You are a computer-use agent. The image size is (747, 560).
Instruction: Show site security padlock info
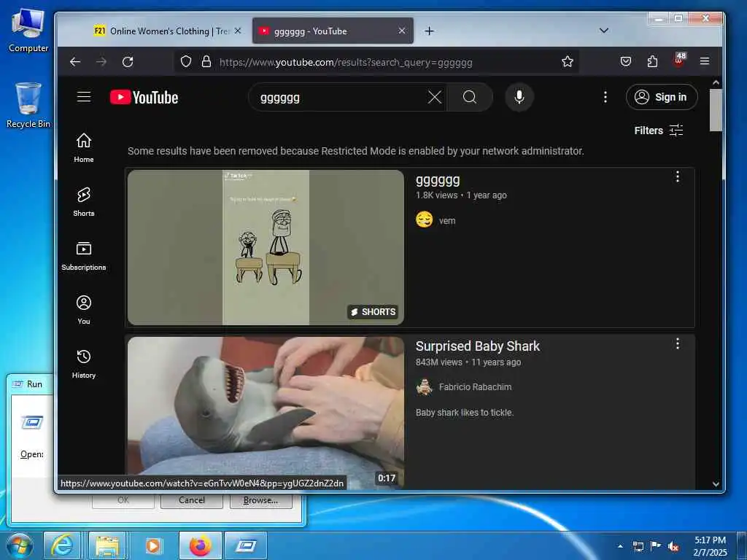coord(206,61)
